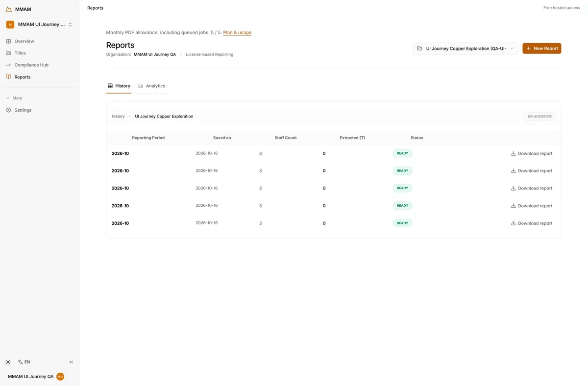The height and width of the screenshot is (386, 588).
Task: Click the Staff Count column header
Action: [x=286, y=138]
